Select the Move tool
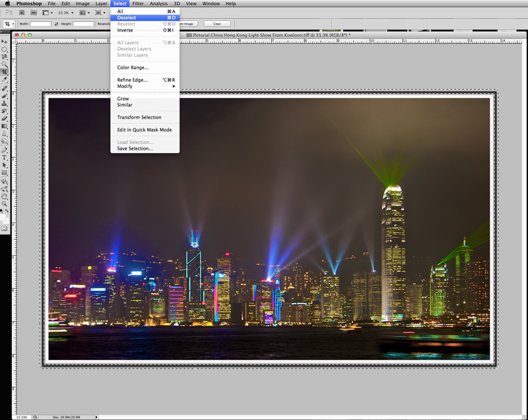 click(5, 42)
